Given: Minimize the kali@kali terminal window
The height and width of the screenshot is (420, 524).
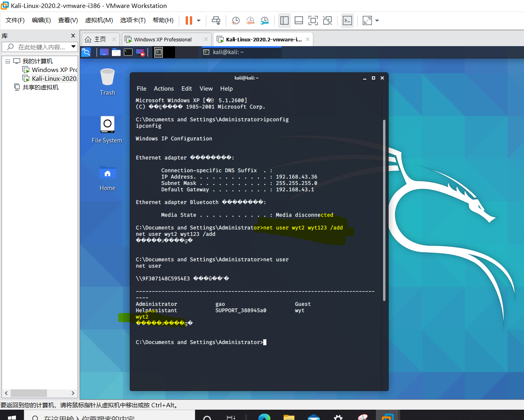Looking at the screenshot, I should (x=365, y=78).
